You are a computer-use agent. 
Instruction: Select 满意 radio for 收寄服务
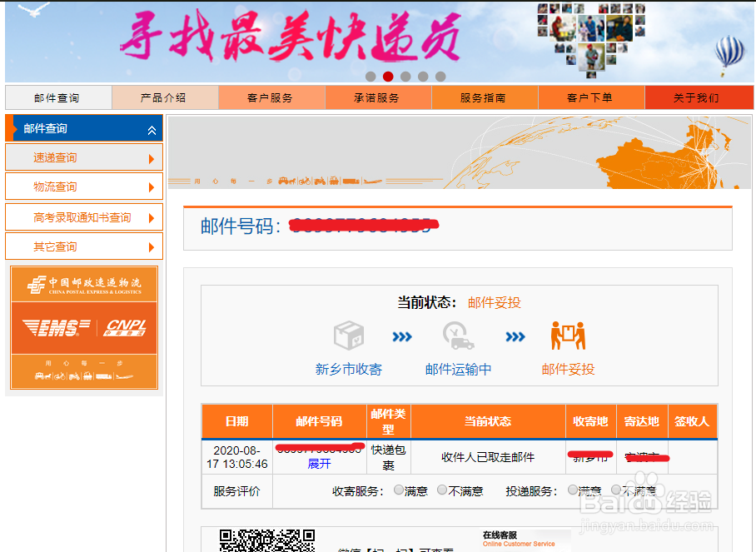tap(400, 490)
